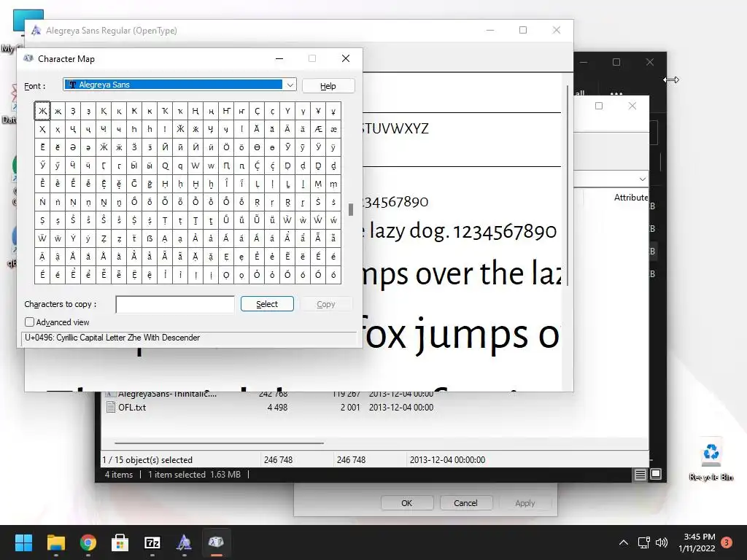Click Cancel in the properties dialog
747x560 pixels.
(465, 503)
